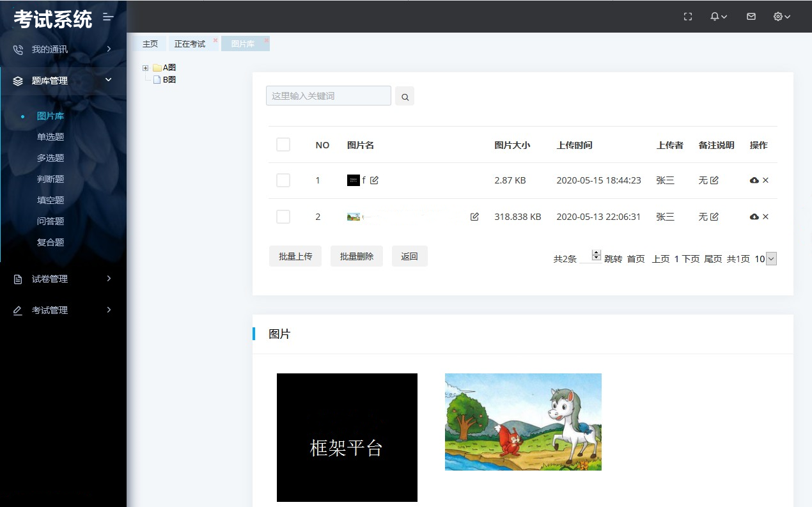Edit remark note for row 2

click(x=714, y=217)
